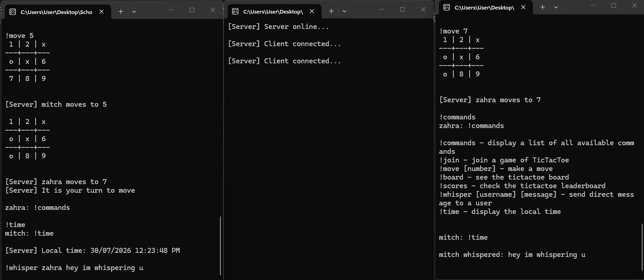Screen dimensions: 644x280
Task: Click 'zahra: !commands' in the right terminal
Action: (x=471, y=126)
